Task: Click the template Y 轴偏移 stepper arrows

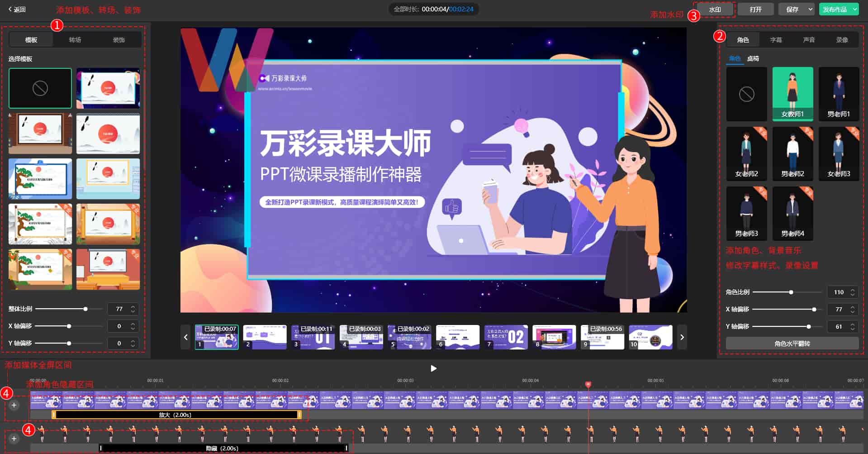Action: [x=133, y=343]
